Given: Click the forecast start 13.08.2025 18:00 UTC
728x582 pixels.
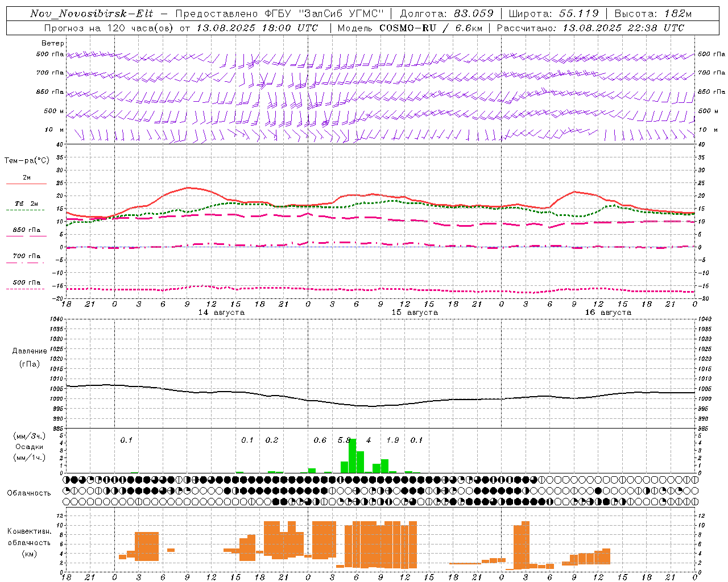Looking at the screenshot, I should pyautogui.click(x=257, y=28).
